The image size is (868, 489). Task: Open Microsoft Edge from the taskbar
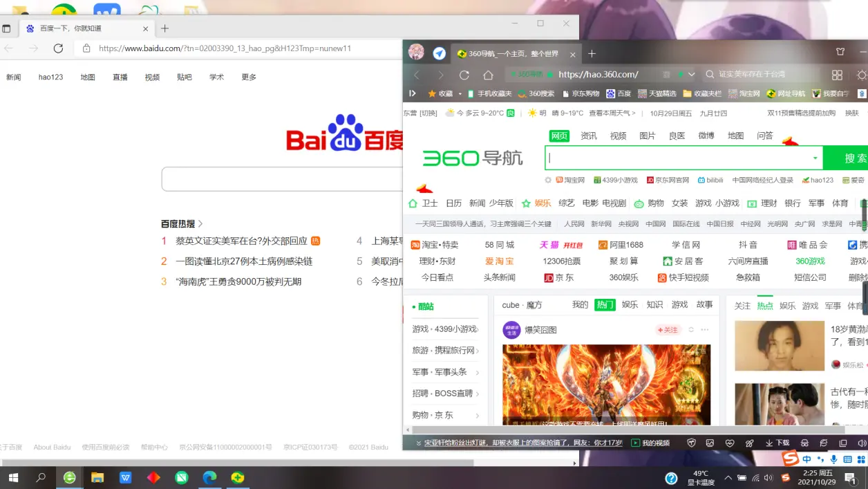tap(209, 477)
